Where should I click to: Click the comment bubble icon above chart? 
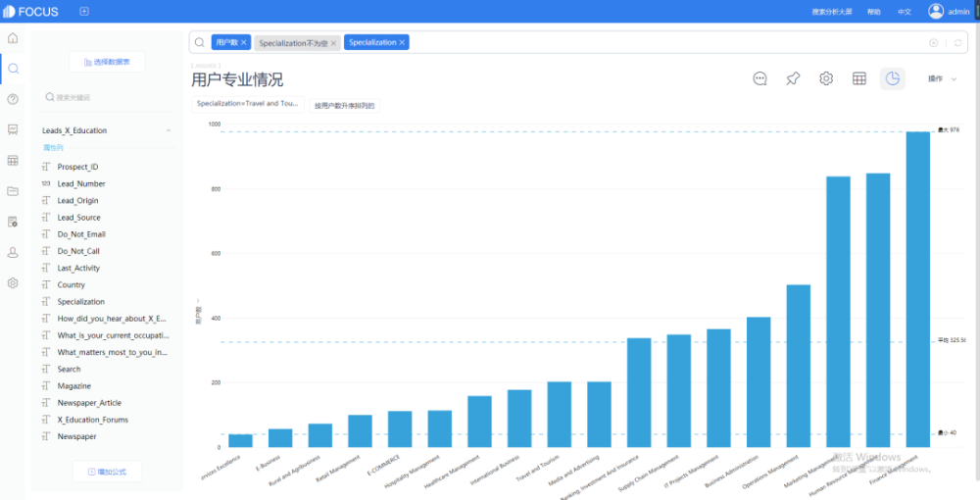click(x=759, y=79)
